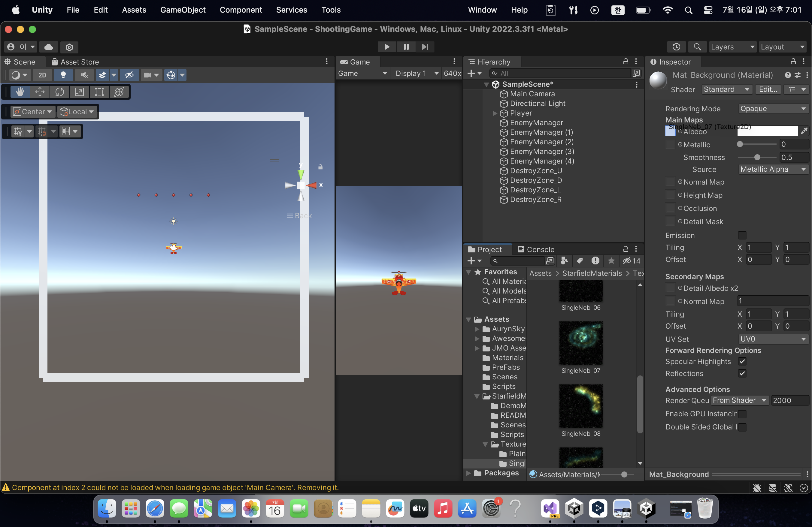Select the Rotate tool in Scene view
The width and height of the screenshot is (812, 527).
click(60, 92)
